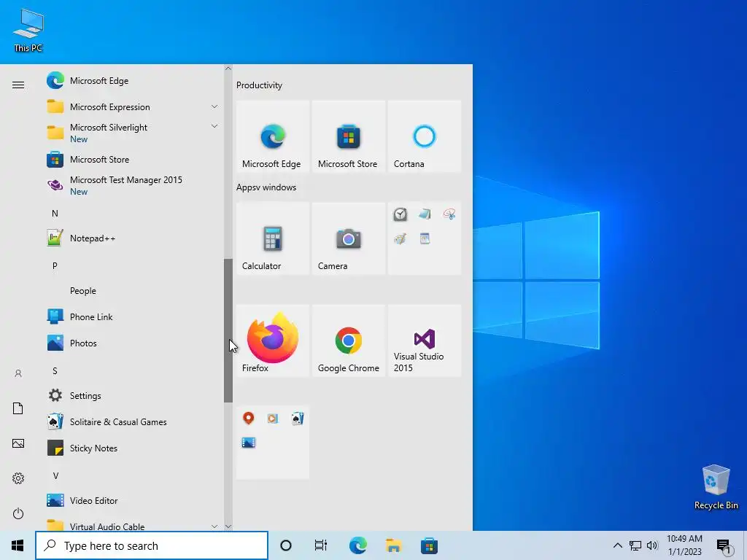Click the letter S section header
Viewport: 747px width, 560px height.
pos(55,371)
